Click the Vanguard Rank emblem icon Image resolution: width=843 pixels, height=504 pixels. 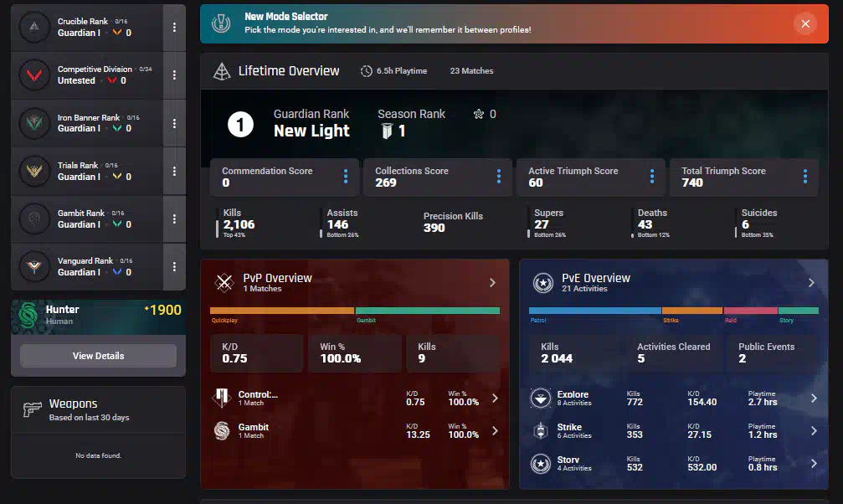(x=34, y=266)
